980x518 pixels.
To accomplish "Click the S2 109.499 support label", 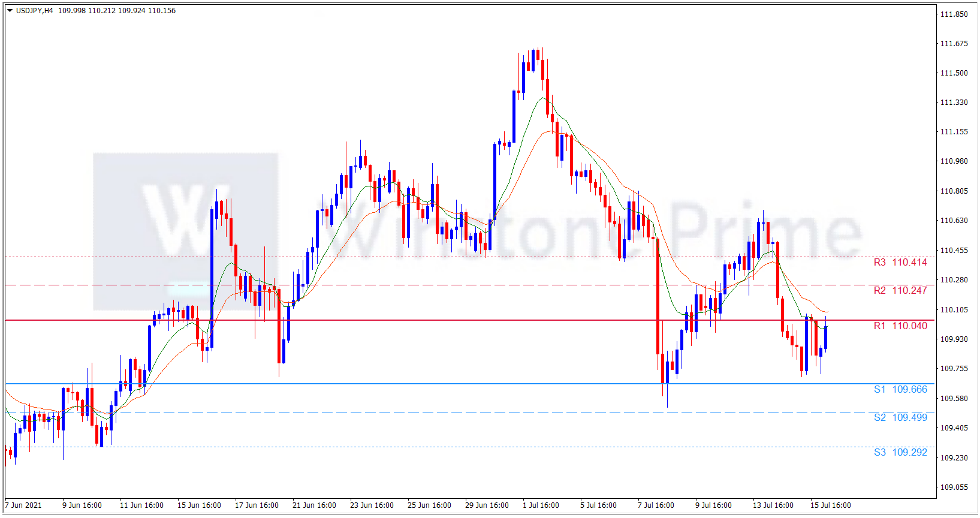I will click(x=900, y=417).
